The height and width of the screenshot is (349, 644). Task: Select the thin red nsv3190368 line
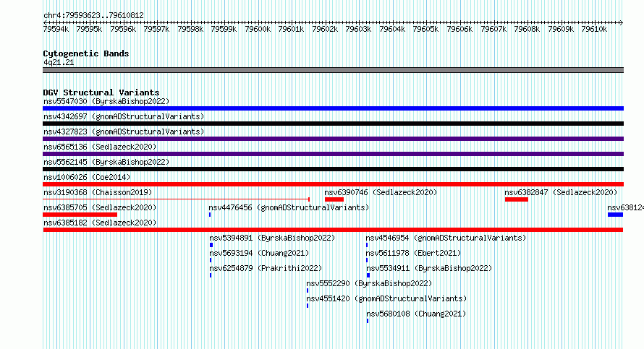click(177, 199)
